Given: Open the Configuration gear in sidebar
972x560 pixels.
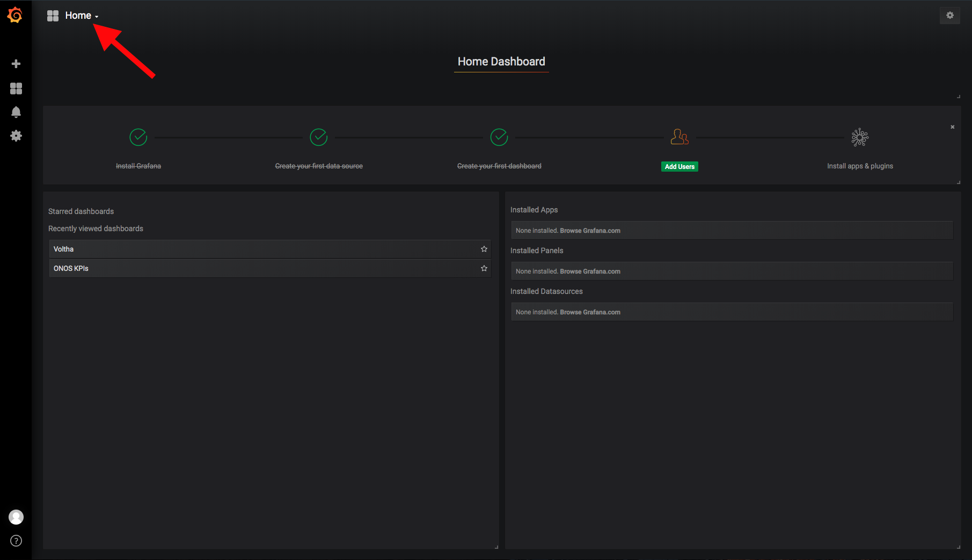Looking at the screenshot, I should (16, 136).
